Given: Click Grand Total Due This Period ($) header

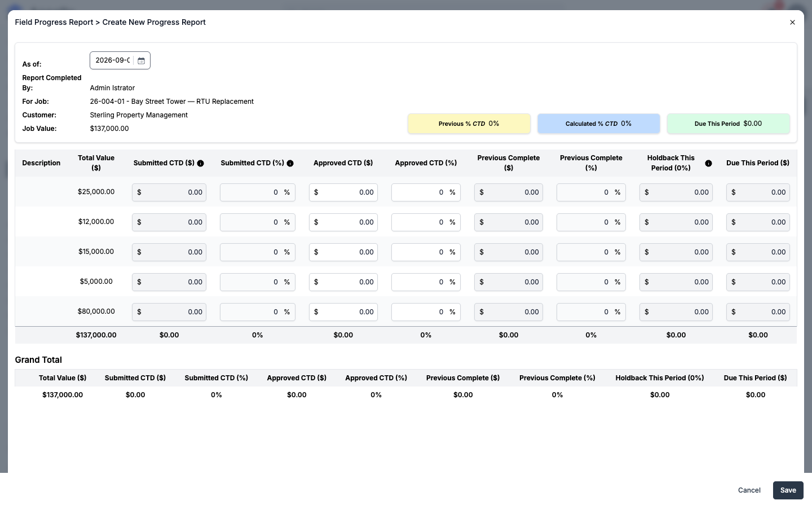Looking at the screenshot, I should pos(756,378).
